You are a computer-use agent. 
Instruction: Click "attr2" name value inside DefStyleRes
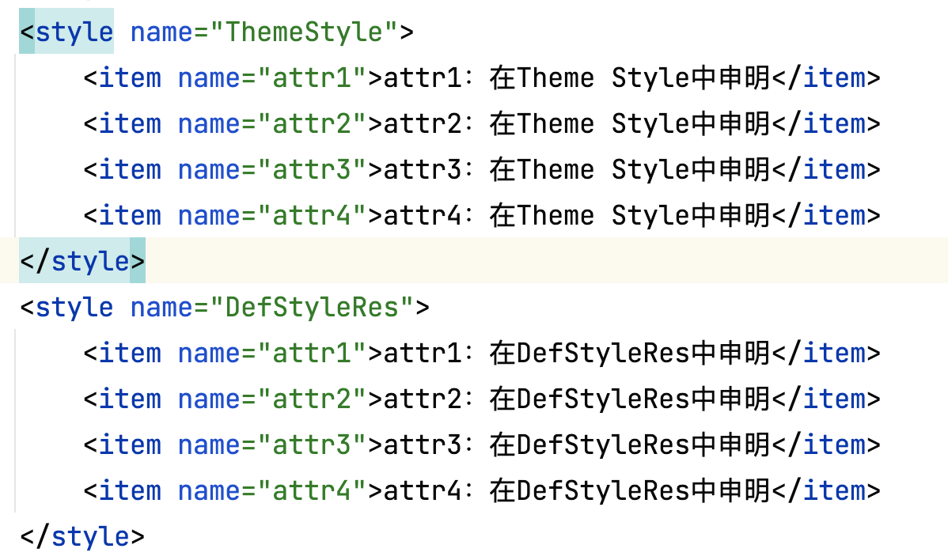point(312,399)
